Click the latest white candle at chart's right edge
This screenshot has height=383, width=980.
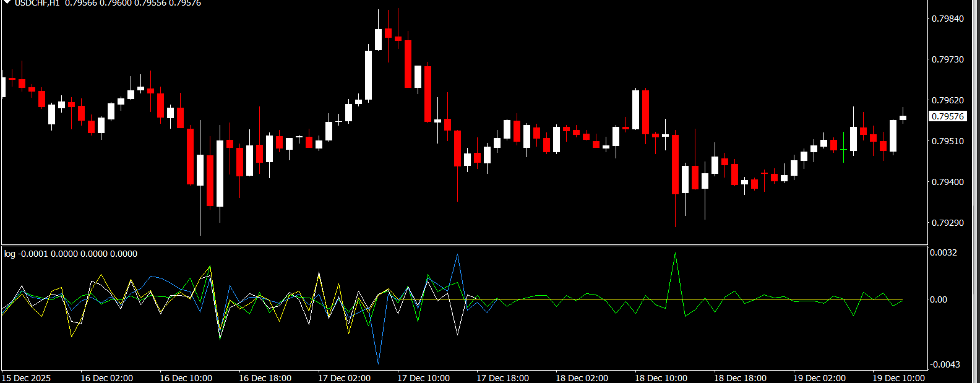click(x=903, y=117)
